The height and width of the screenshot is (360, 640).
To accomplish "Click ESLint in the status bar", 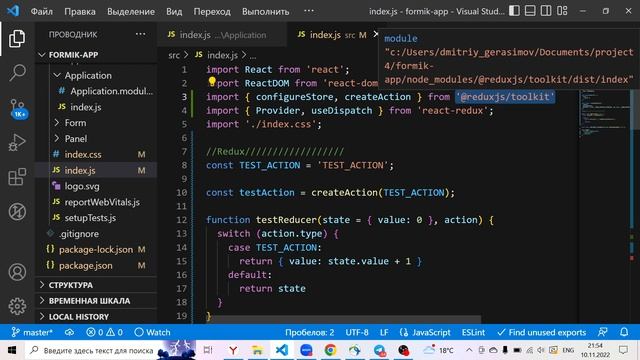I will [x=473, y=332].
